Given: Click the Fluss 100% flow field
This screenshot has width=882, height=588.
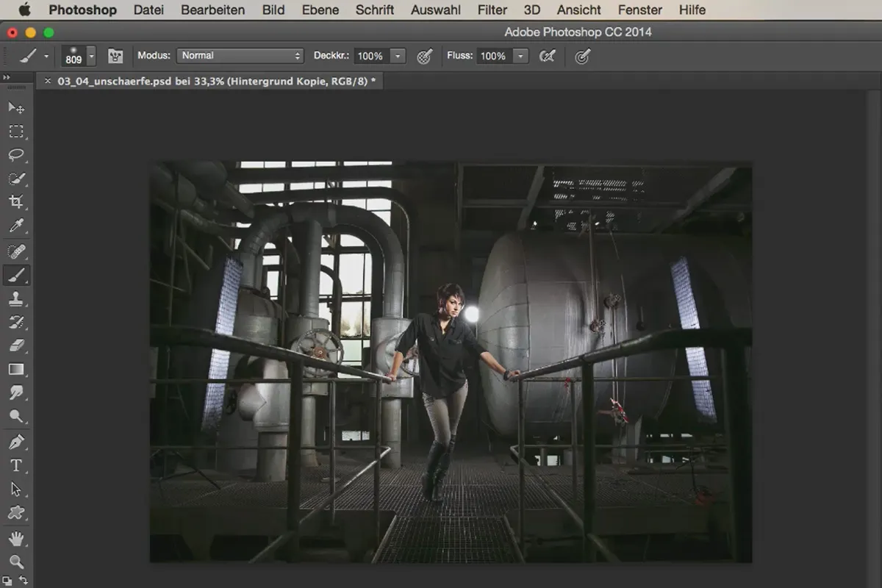Looking at the screenshot, I should point(494,56).
